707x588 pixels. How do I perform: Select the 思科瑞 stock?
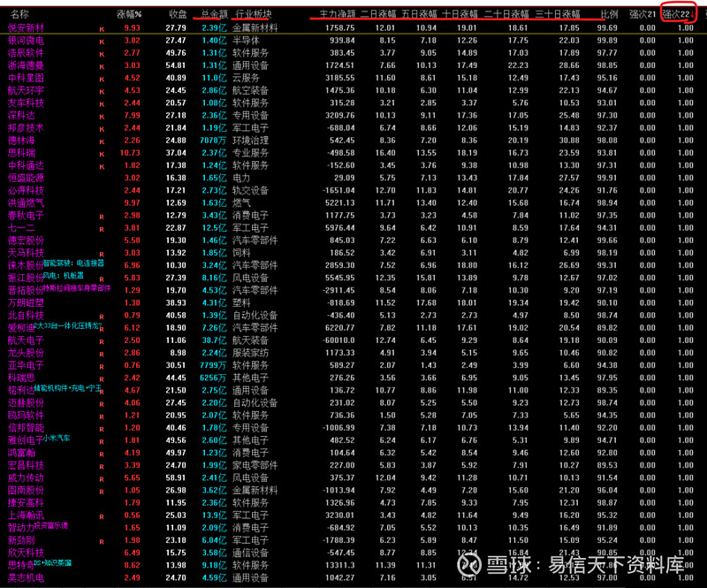[21, 153]
